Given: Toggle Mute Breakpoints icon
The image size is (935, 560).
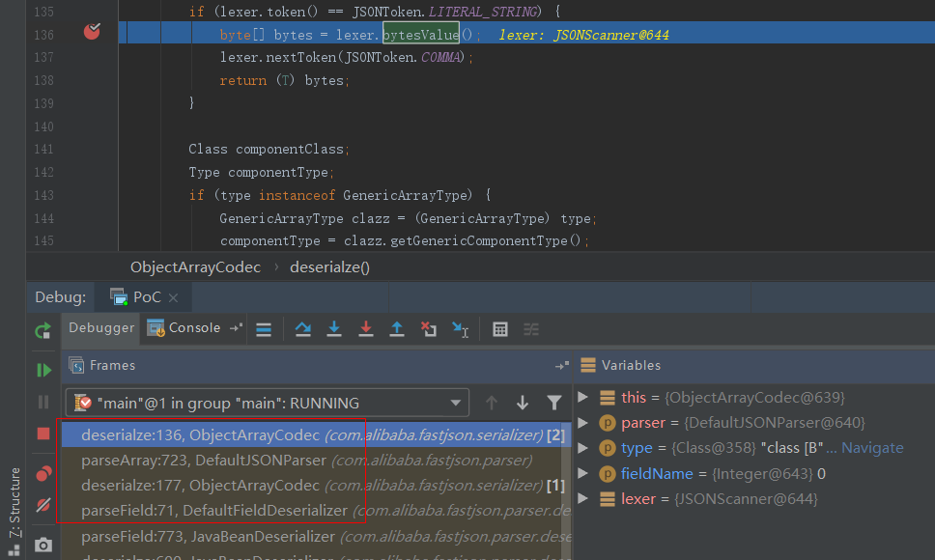Looking at the screenshot, I should (42, 505).
